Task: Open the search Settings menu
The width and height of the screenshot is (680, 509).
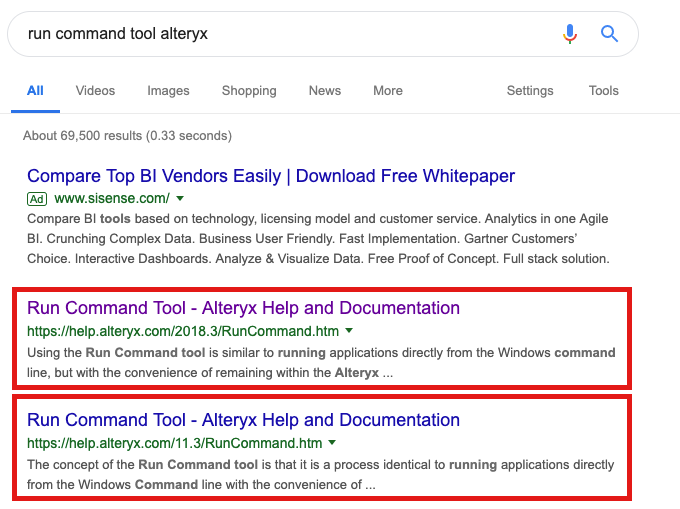Action: point(530,91)
